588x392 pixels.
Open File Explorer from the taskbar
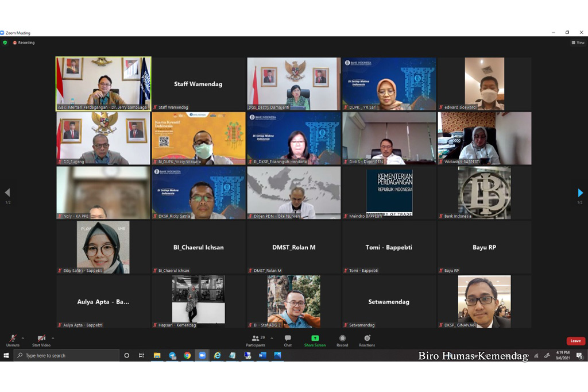coord(157,355)
